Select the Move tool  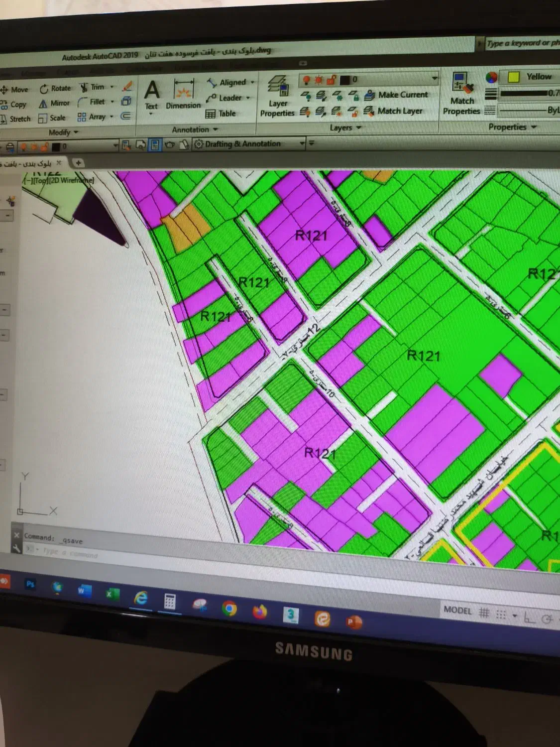click(15, 90)
